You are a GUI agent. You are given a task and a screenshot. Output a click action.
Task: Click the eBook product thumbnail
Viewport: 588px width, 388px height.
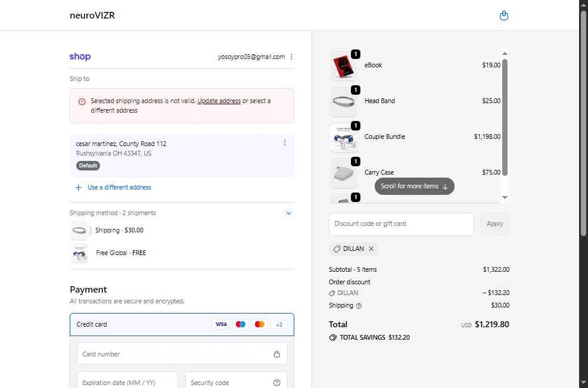tap(344, 66)
